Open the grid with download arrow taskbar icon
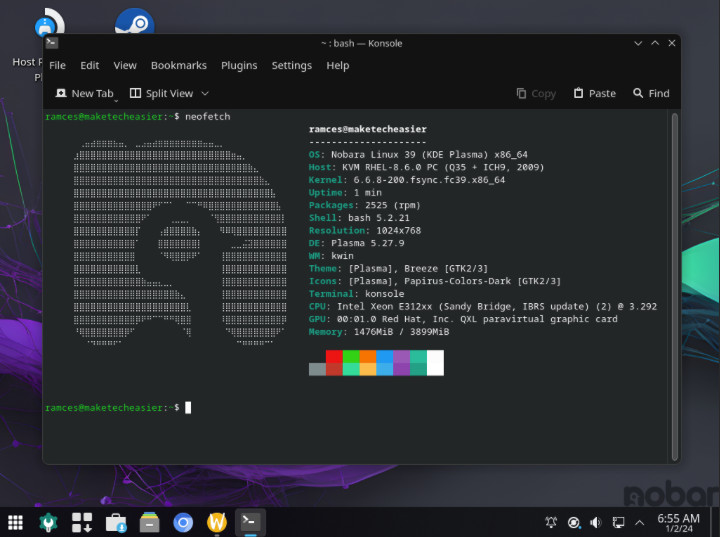The height and width of the screenshot is (537, 720). (x=82, y=522)
